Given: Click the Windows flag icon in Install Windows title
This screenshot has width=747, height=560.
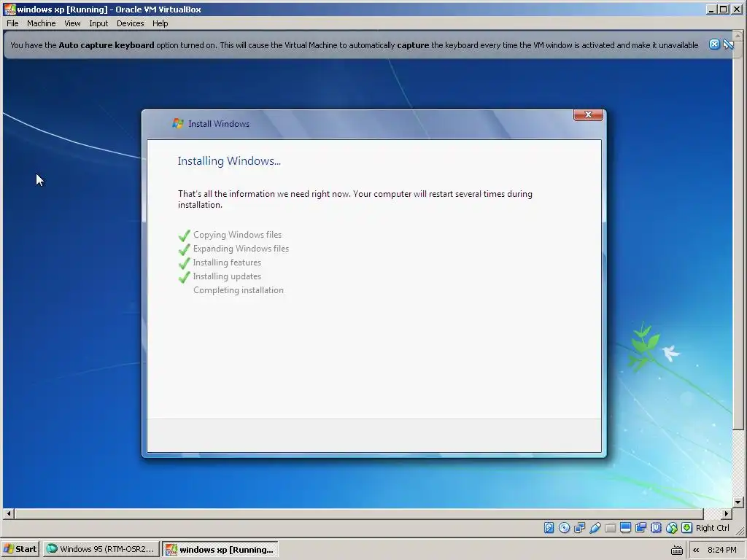Looking at the screenshot, I should pos(178,123).
